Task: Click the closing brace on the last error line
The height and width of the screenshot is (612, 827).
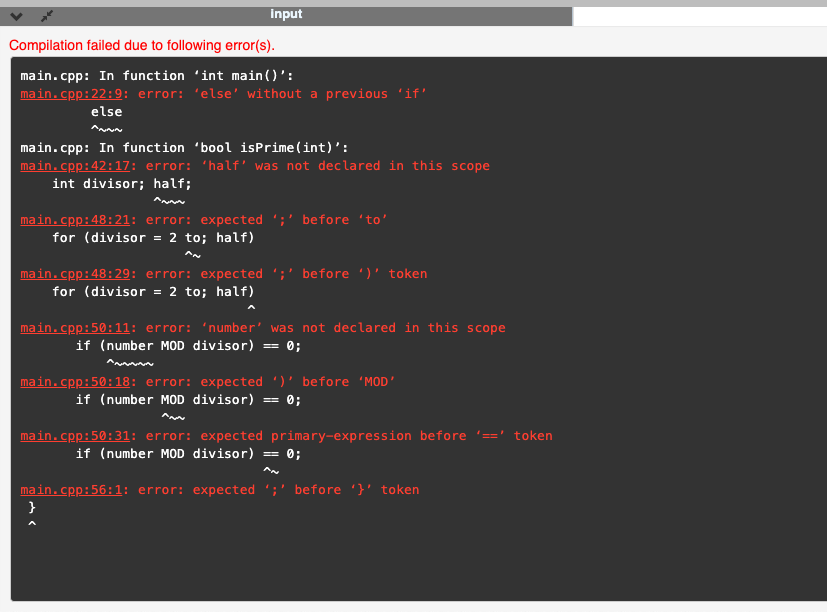Action: pyautogui.click(x=32, y=507)
